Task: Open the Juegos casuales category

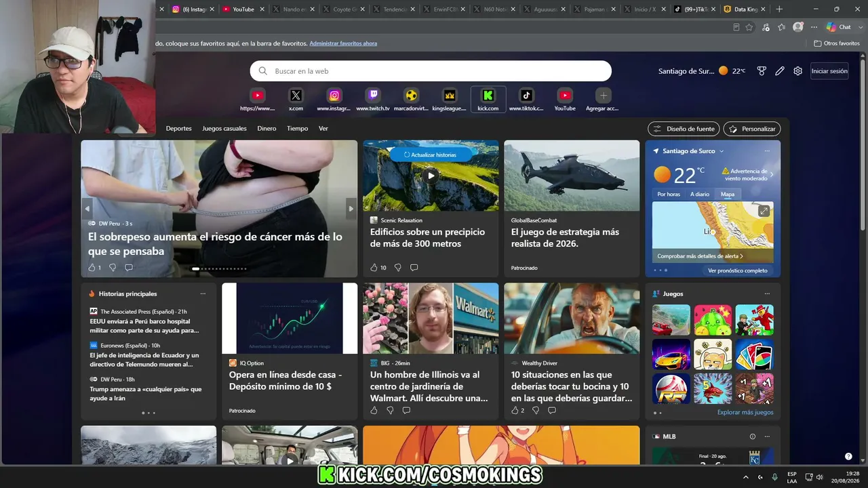Action: [224, 128]
